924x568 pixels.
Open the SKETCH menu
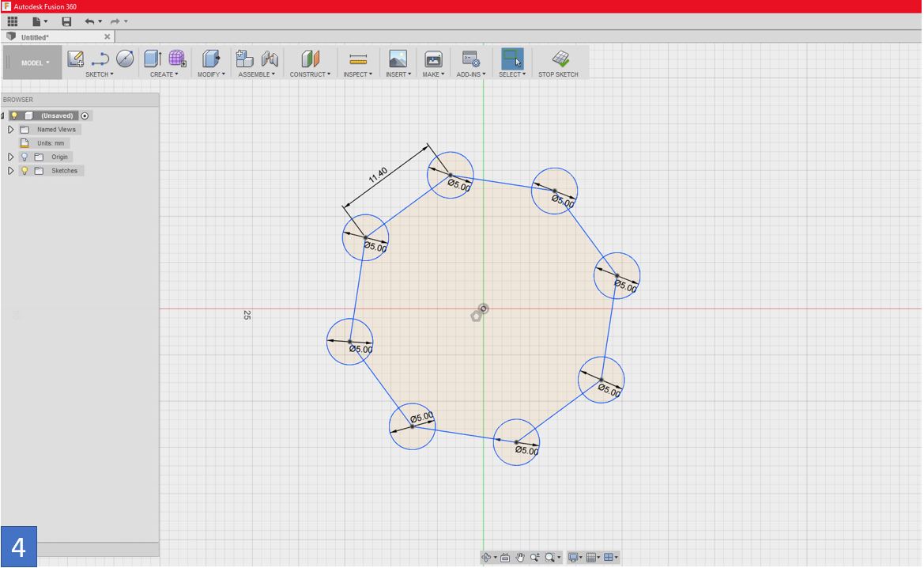[99, 74]
